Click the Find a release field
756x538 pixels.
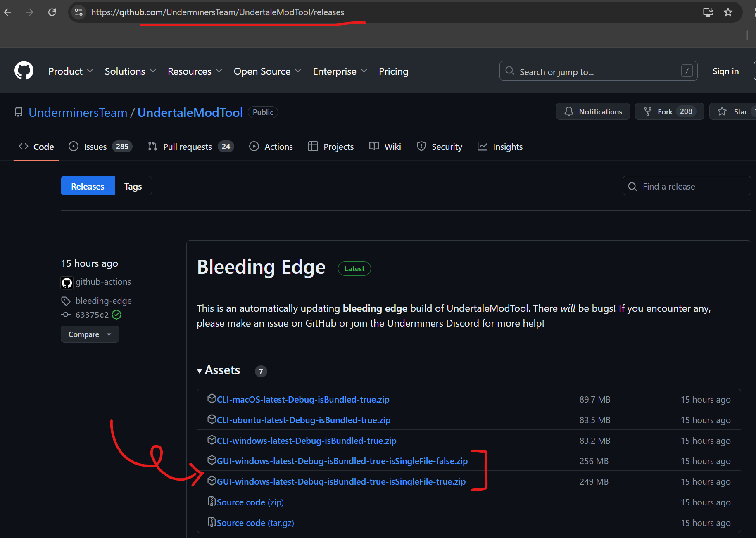click(x=687, y=187)
